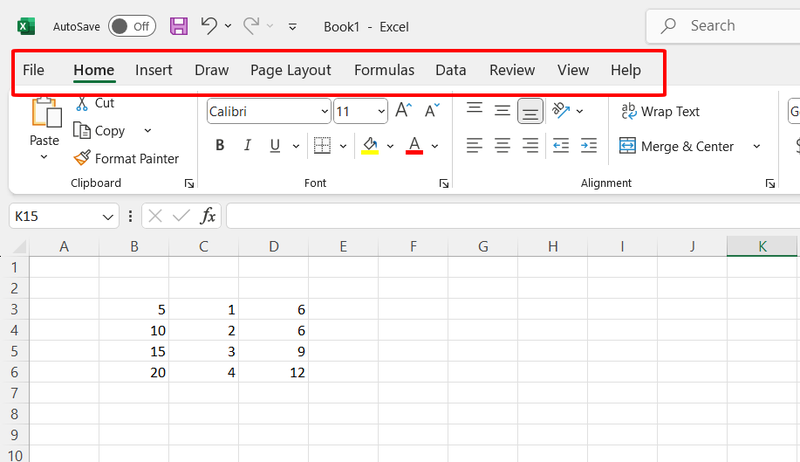Open the Formulas tab
800x462 pixels.
pos(384,70)
